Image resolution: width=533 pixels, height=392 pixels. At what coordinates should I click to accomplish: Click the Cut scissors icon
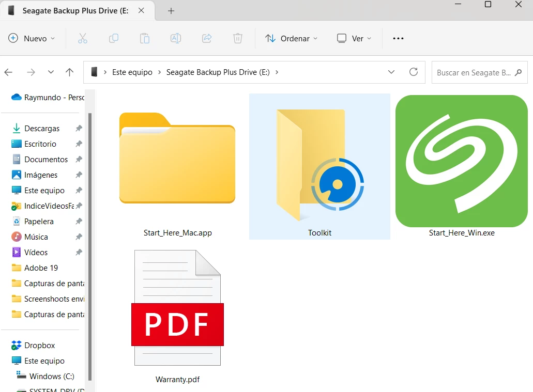tap(83, 38)
